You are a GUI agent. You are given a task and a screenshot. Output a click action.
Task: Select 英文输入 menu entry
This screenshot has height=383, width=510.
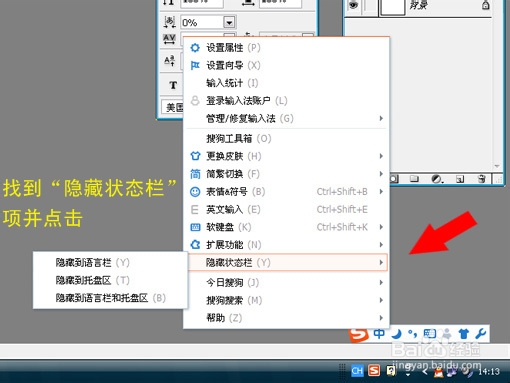[x=287, y=209]
